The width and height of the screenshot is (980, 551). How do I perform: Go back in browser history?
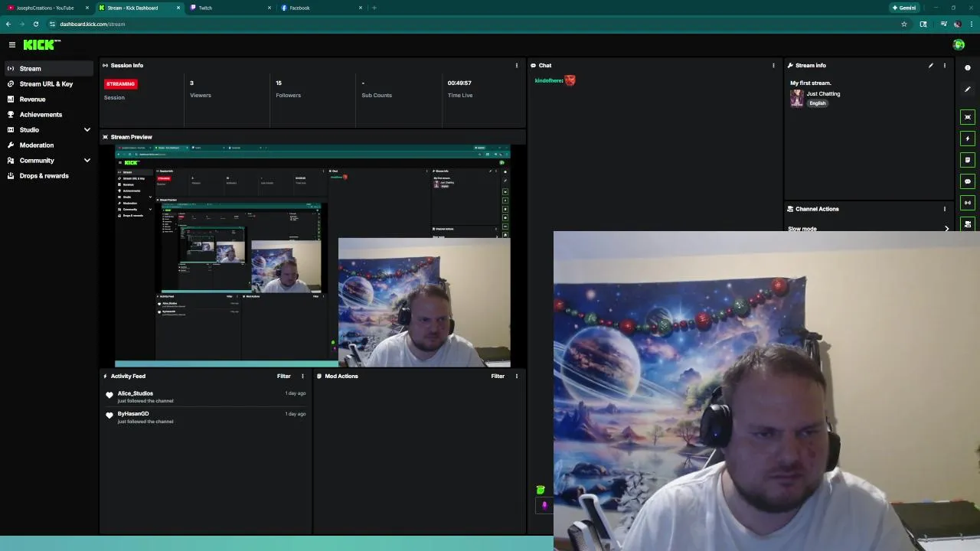click(8, 24)
